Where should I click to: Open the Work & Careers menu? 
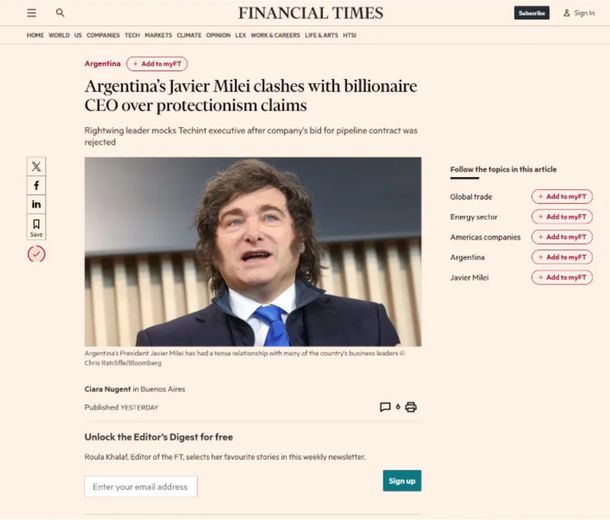coord(275,35)
